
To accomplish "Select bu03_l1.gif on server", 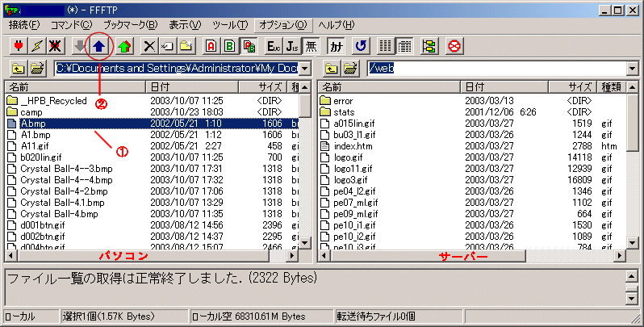I will (x=354, y=135).
